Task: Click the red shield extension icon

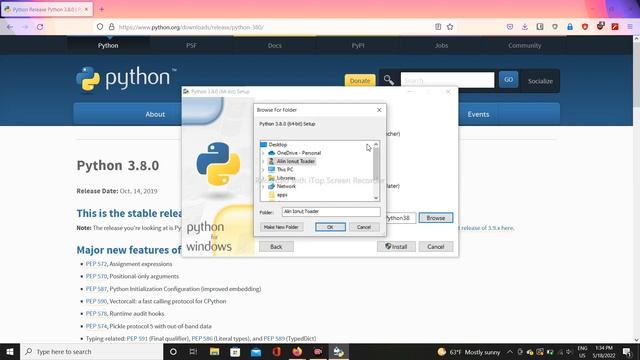Action: [585, 27]
